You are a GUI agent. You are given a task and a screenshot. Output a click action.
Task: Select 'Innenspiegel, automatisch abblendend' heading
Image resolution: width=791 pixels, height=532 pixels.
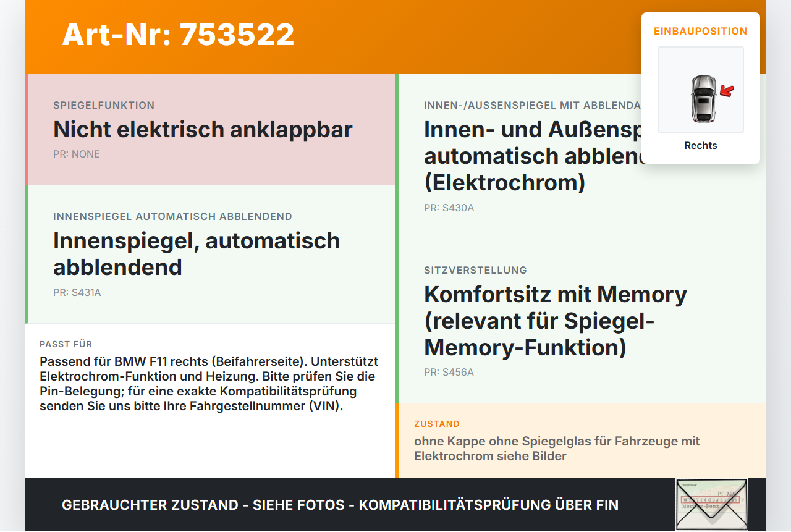197,254
